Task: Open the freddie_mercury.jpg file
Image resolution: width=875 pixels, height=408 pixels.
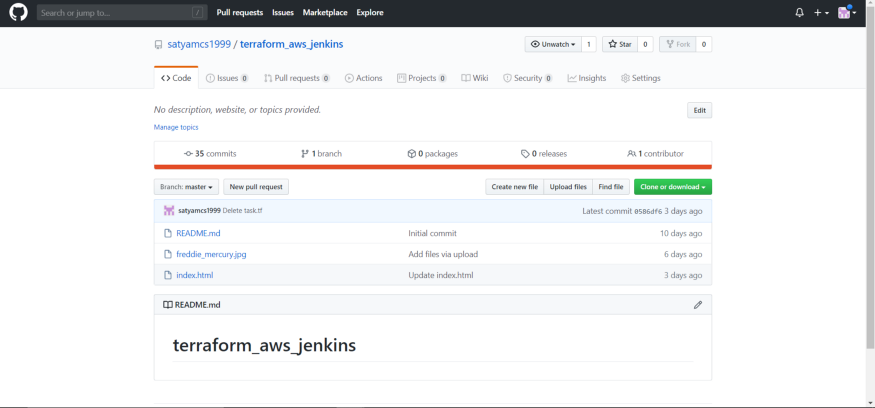Action: tap(211, 255)
